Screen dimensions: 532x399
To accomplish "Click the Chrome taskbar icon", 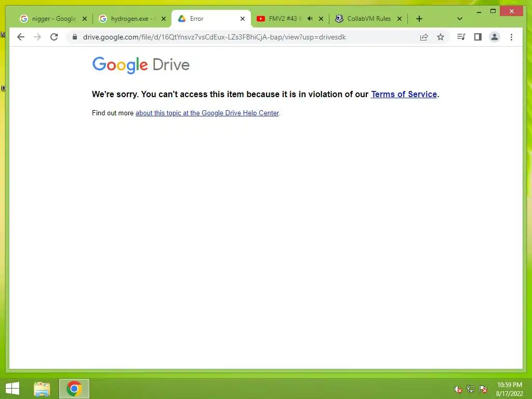I will 74,389.
